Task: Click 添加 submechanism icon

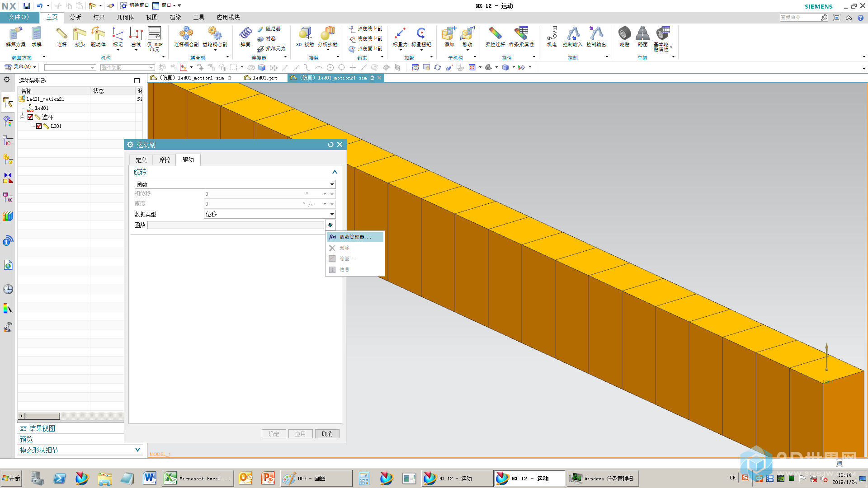Action: coord(449,36)
